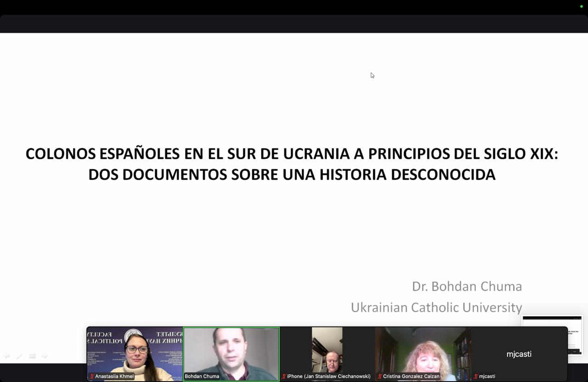Click muted microphone icon beside Anastasiia Khmel
The image size is (588, 382).
click(92, 376)
